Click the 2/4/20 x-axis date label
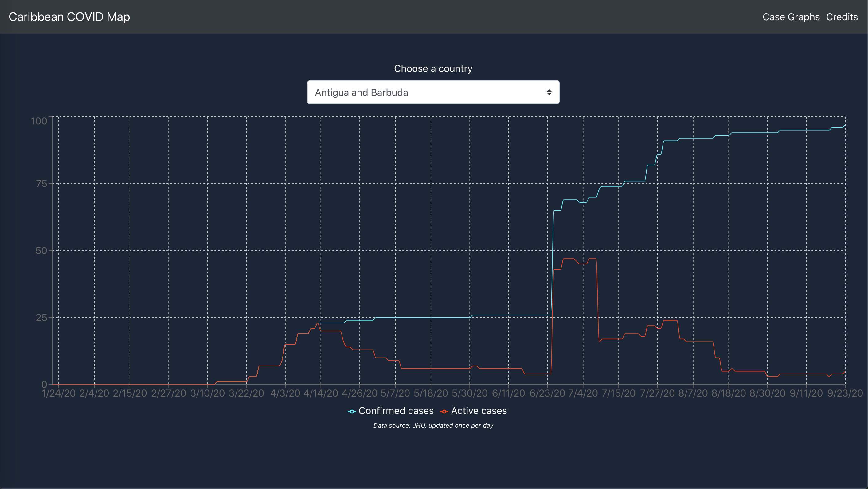868x489 pixels. click(x=94, y=393)
